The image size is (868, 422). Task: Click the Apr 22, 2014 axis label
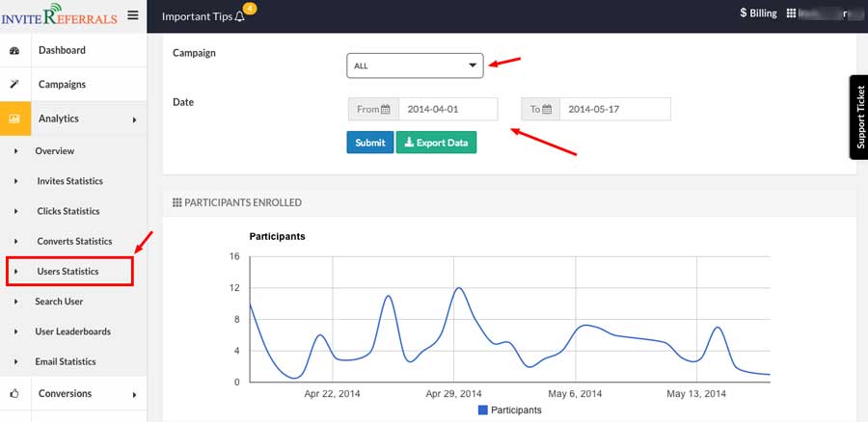(x=332, y=394)
